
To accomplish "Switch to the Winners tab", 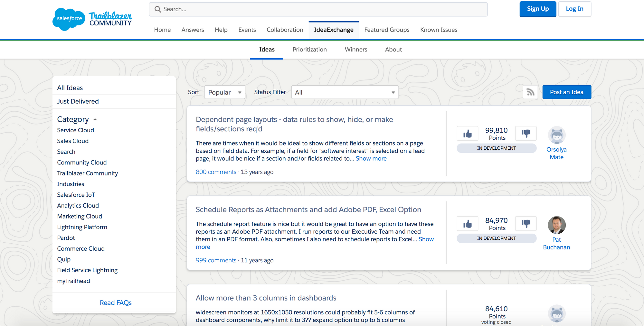I will (x=356, y=50).
